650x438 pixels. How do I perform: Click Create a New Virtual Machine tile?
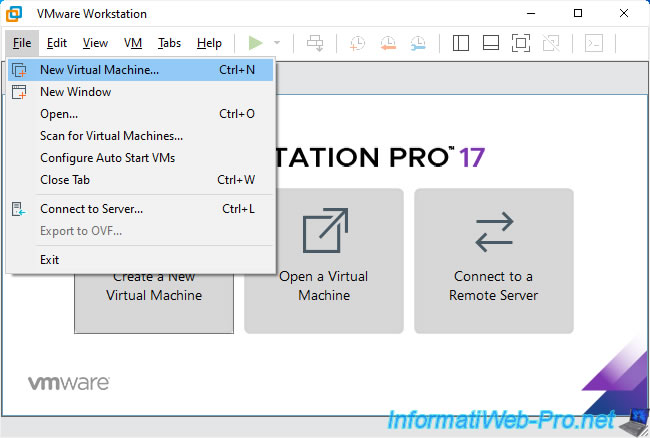(154, 302)
